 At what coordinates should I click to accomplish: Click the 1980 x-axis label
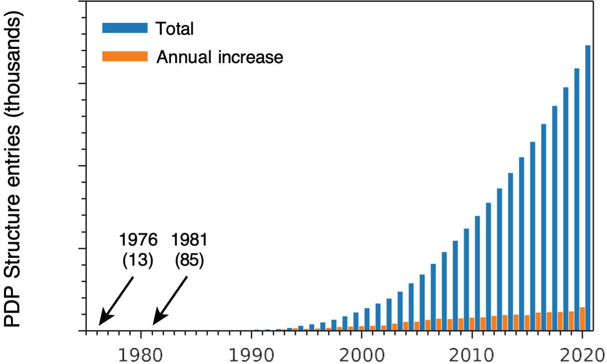tap(141, 354)
